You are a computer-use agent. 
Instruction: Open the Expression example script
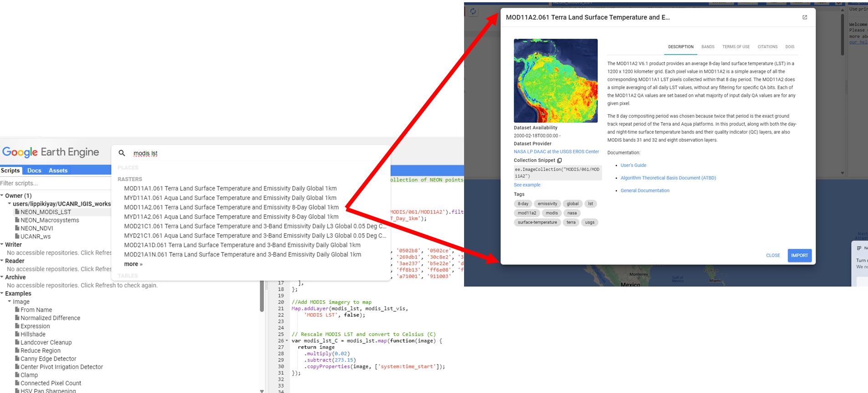click(35, 326)
